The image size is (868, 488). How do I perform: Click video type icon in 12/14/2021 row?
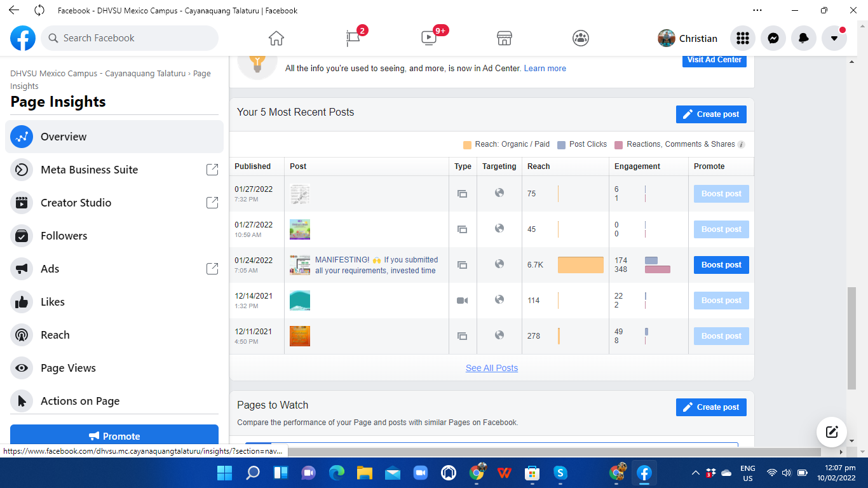(463, 301)
